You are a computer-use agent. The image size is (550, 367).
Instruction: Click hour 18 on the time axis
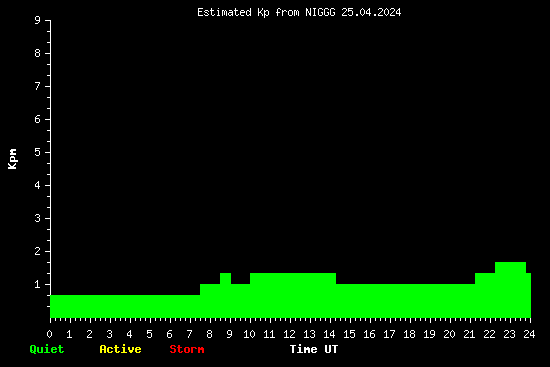409,334
